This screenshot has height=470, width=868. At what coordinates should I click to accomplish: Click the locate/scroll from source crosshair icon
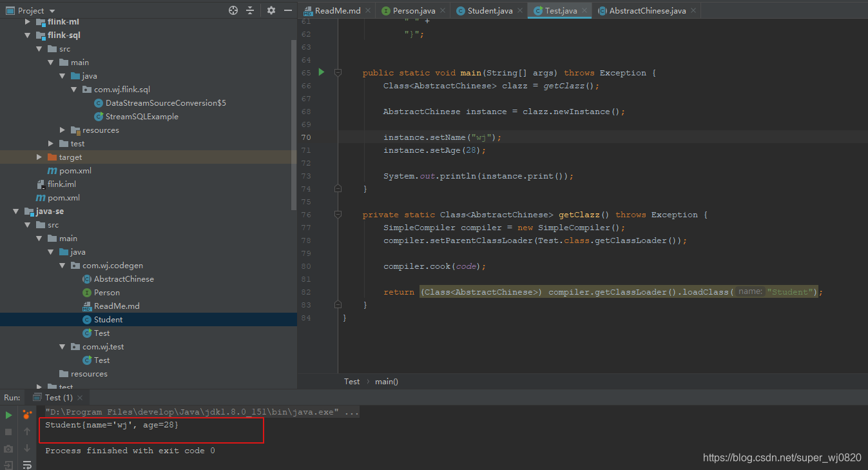click(x=233, y=10)
